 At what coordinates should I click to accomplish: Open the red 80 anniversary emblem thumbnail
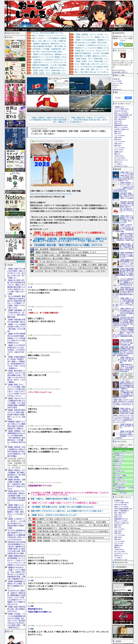[x=48, y=103]
